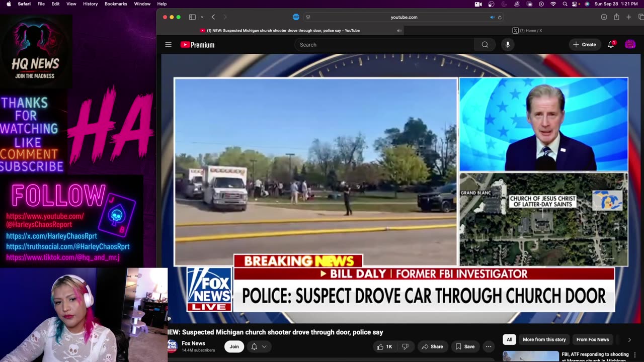Image resolution: width=644 pixels, height=362 pixels.
Task: Open a new Safari tab
Action: click(629, 17)
